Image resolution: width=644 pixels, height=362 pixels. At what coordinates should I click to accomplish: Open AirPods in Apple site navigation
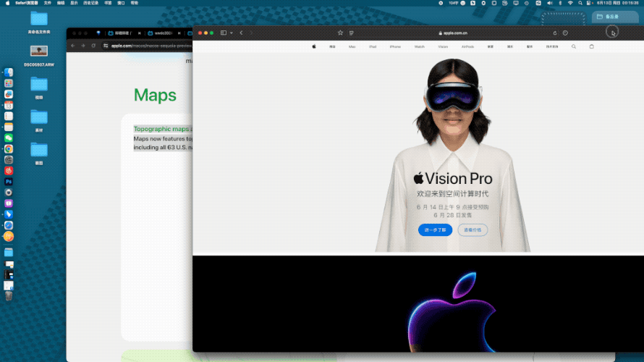click(467, 47)
